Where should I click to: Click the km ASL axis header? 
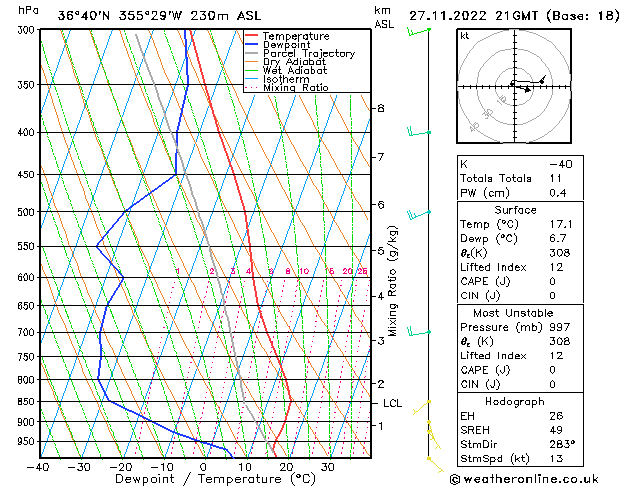pos(384,17)
